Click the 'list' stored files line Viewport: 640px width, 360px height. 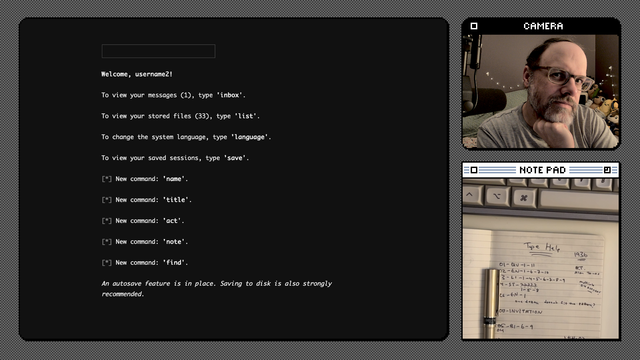pos(180,116)
